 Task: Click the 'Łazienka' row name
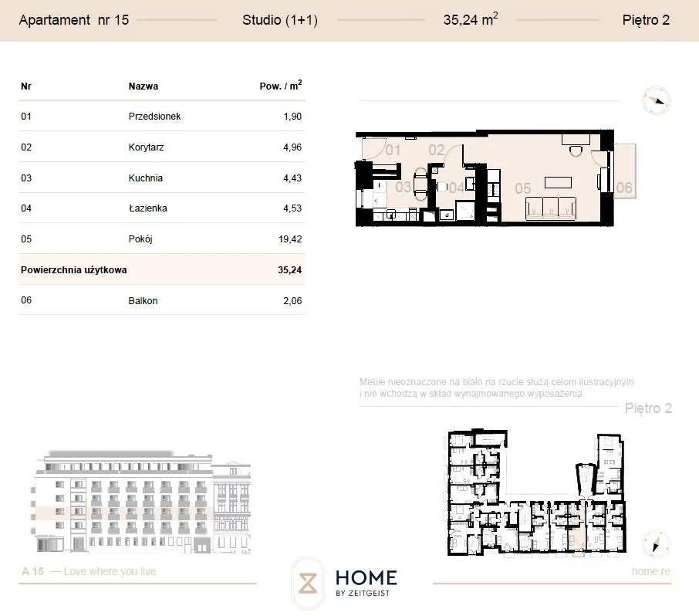pos(147,208)
